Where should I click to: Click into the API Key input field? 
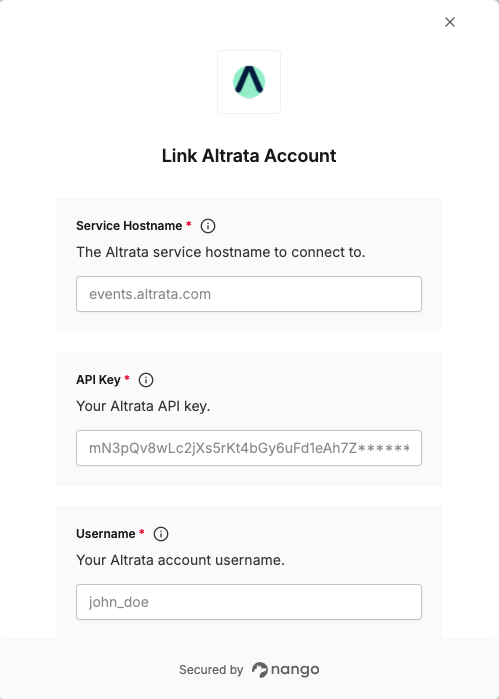pos(249,448)
